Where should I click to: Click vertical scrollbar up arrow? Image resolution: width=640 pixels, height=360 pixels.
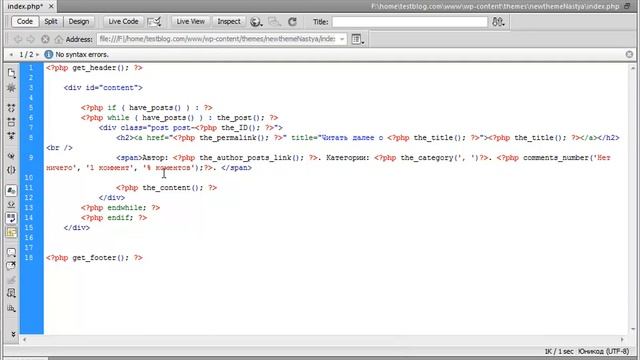coord(633,68)
